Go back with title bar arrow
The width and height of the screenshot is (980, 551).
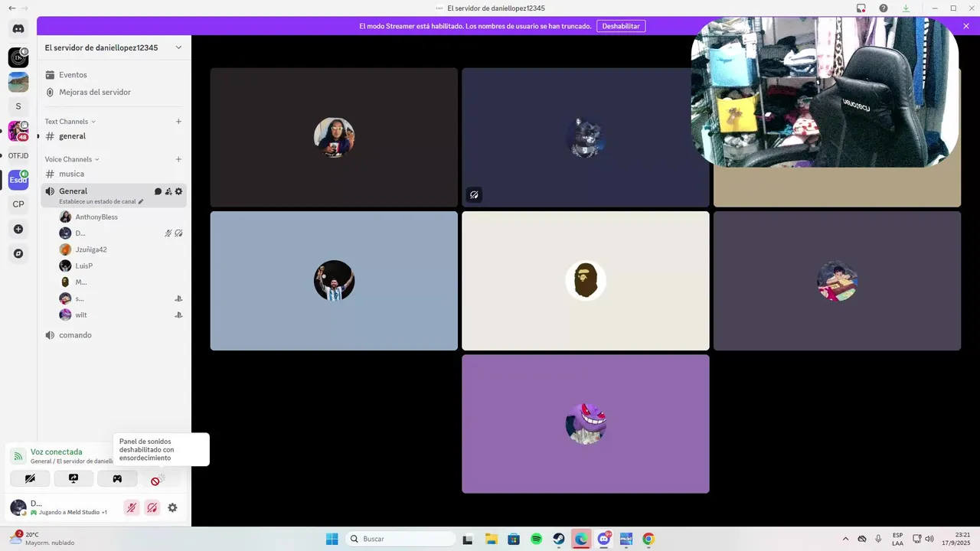11,8
